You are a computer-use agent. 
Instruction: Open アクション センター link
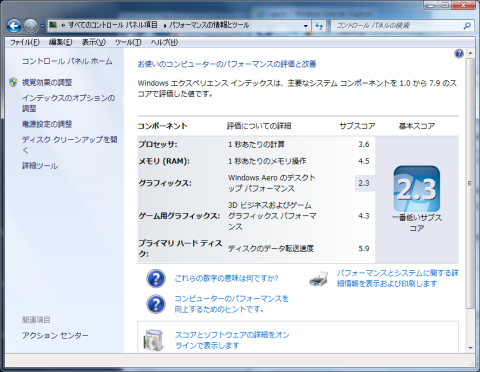[55, 335]
